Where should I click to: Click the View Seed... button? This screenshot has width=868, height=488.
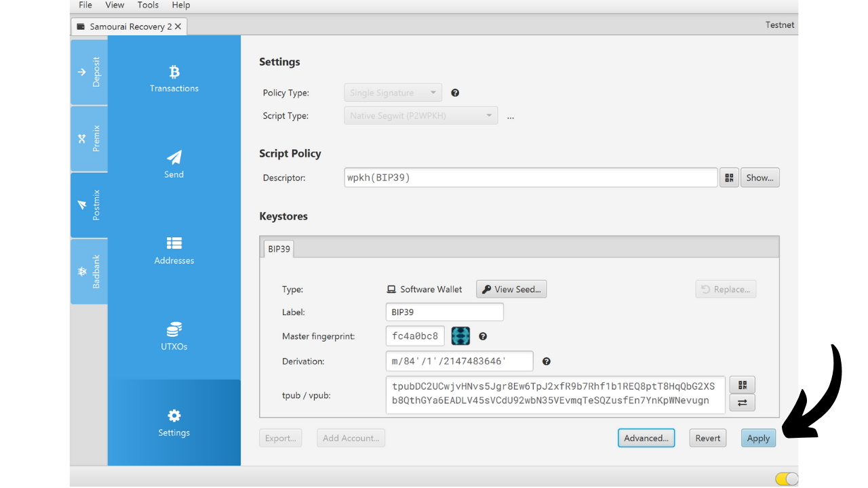tap(511, 289)
